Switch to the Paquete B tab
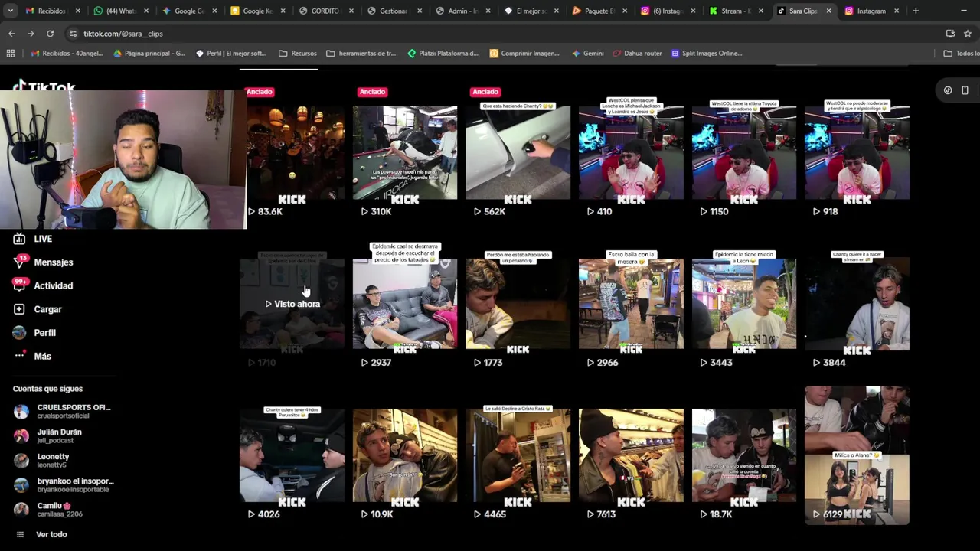The height and width of the screenshot is (551, 980). point(598,11)
